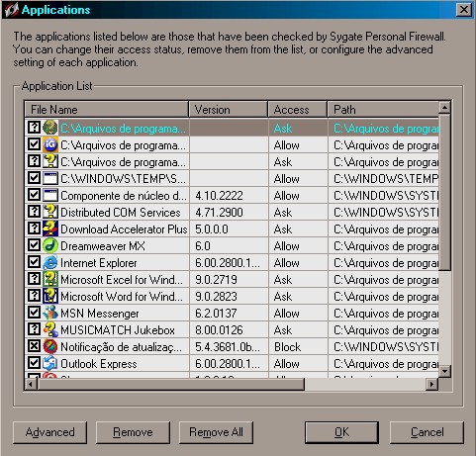Click the vertical scrollbar thumb
The height and width of the screenshot is (456, 476).
pos(444,192)
